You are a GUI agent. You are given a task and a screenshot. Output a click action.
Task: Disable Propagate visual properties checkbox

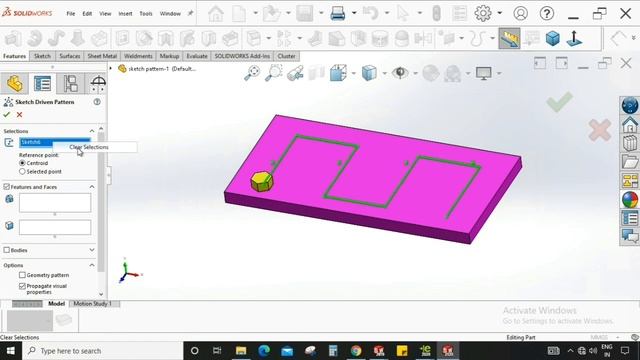click(x=22, y=286)
